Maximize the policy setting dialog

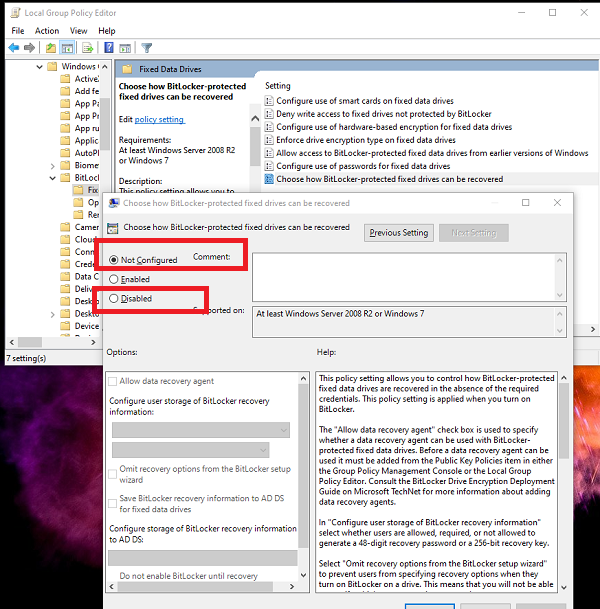(x=525, y=203)
